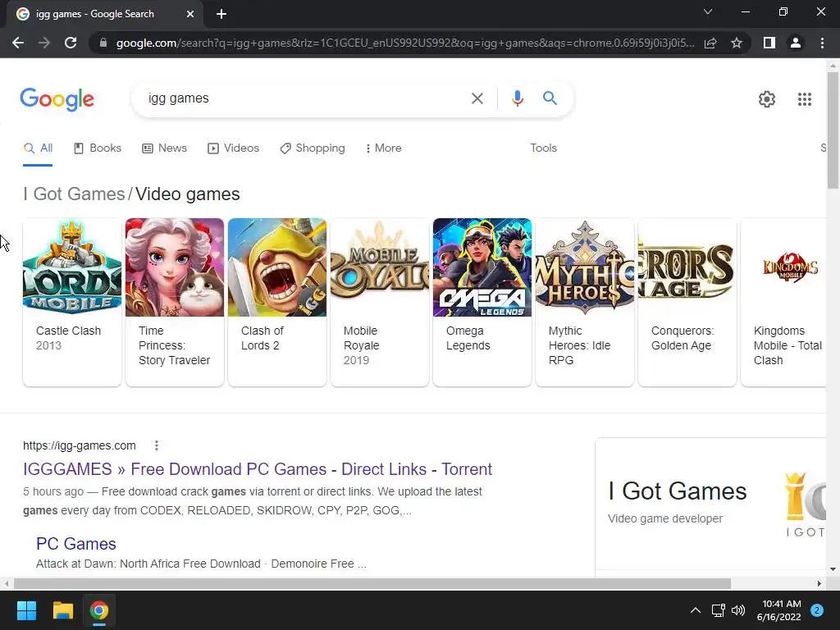Image resolution: width=840 pixels, height=630 pixels.
Task: Click the scroll-down arrow on vertical scrollbar
Action: [833, 569]
